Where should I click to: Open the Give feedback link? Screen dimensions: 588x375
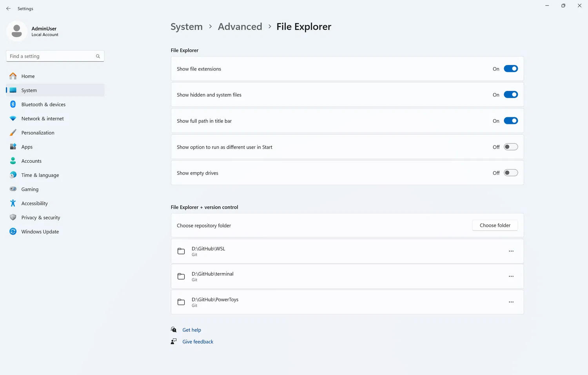[198, 341]
